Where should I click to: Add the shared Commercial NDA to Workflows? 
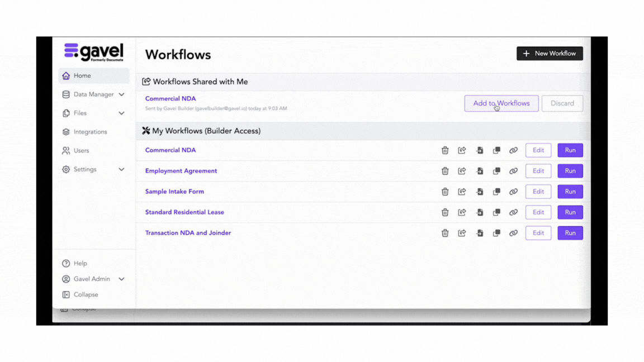tap(501, 103)
